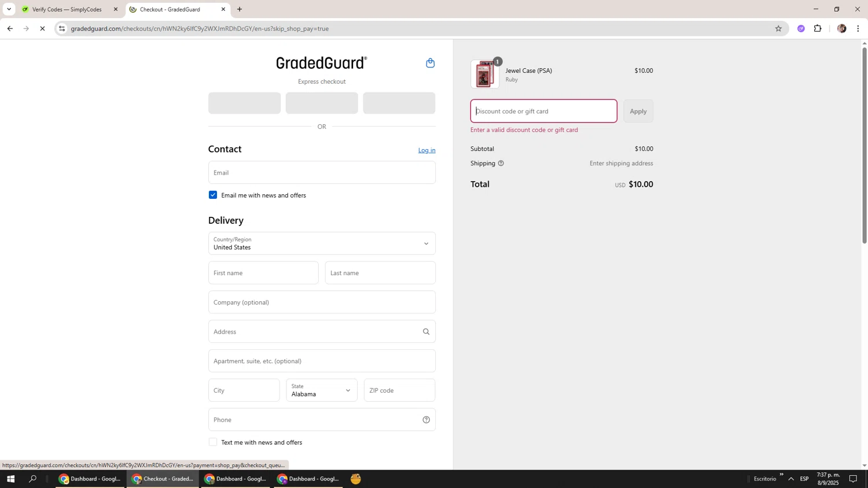Screen dimensions: 868x488
Task: Click the Apply discount button
Action: [x=638, y=111]
